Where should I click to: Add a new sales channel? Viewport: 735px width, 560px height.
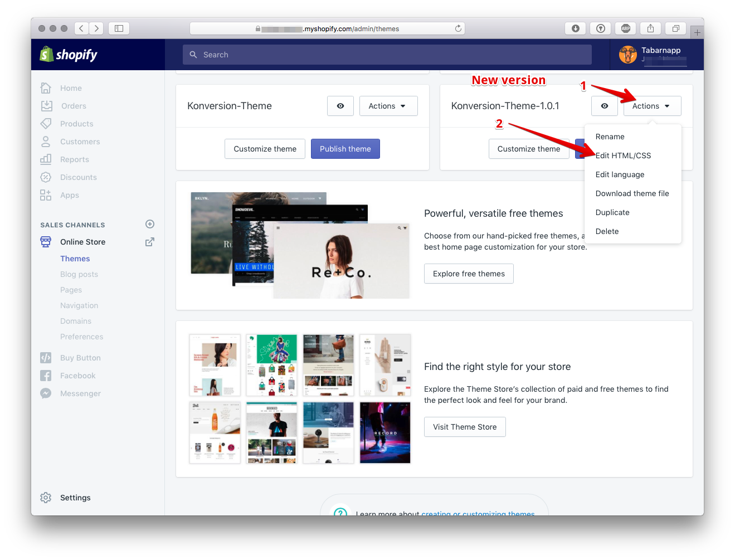[150, 224]
